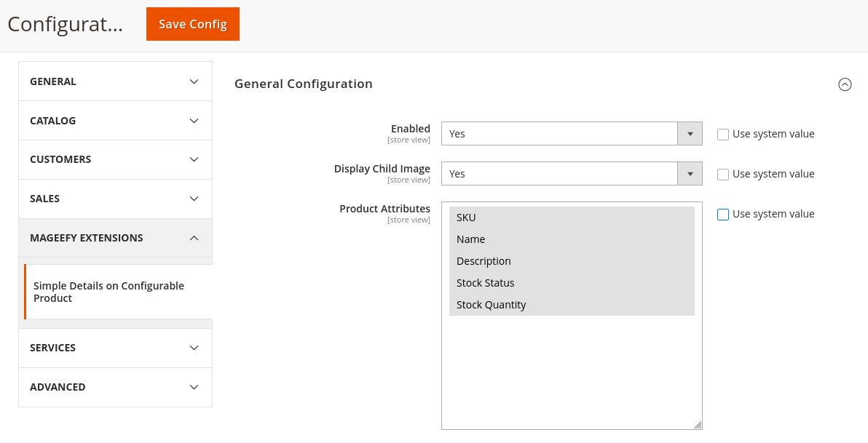Expand the Customers sidebar chevron

(194, 159)
